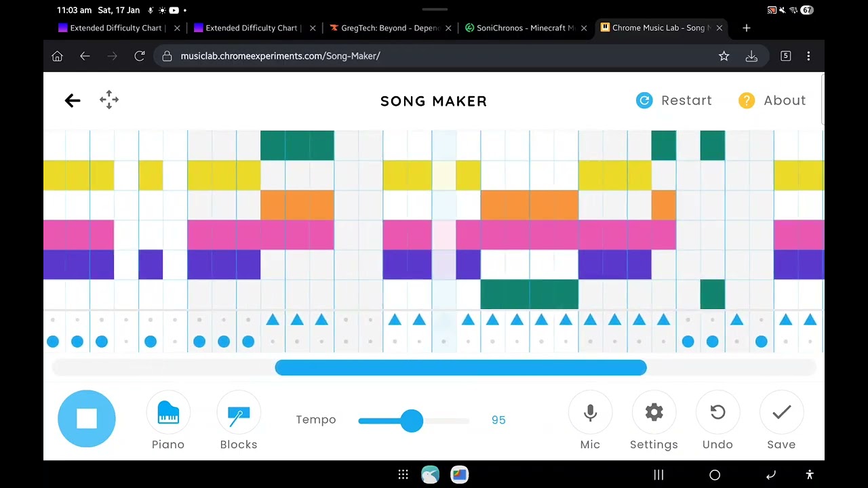Screen dimensions: 868x488
Task: Go back in browser history
Action: point(85,56)
